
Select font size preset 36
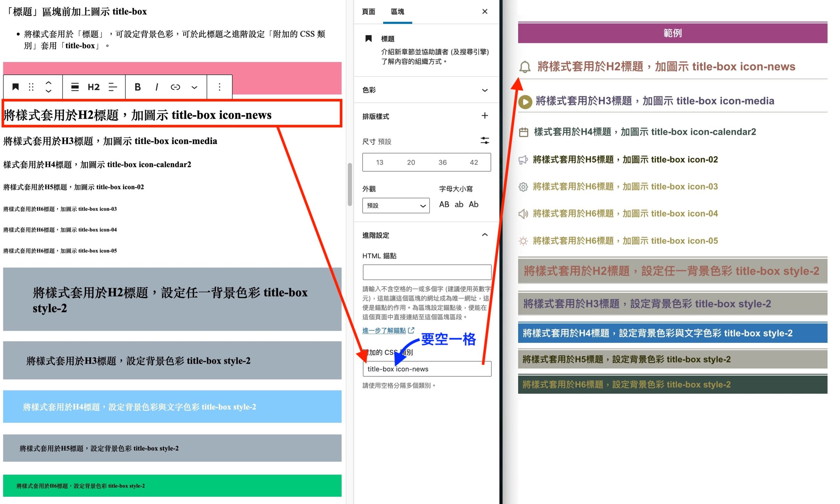point(442,162)
